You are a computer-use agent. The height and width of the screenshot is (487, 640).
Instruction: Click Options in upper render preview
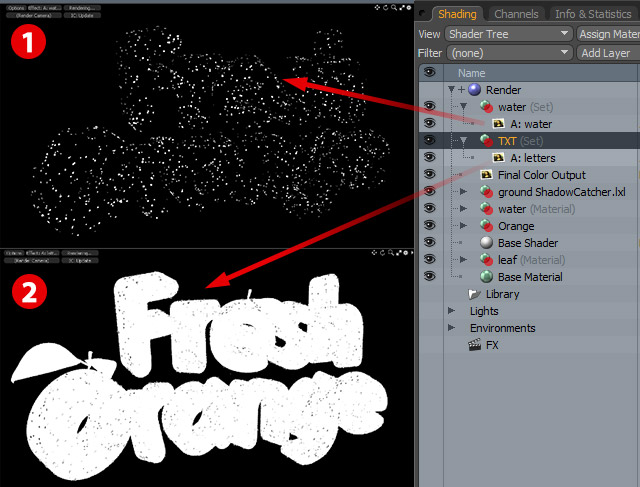[x=16, y=8]
